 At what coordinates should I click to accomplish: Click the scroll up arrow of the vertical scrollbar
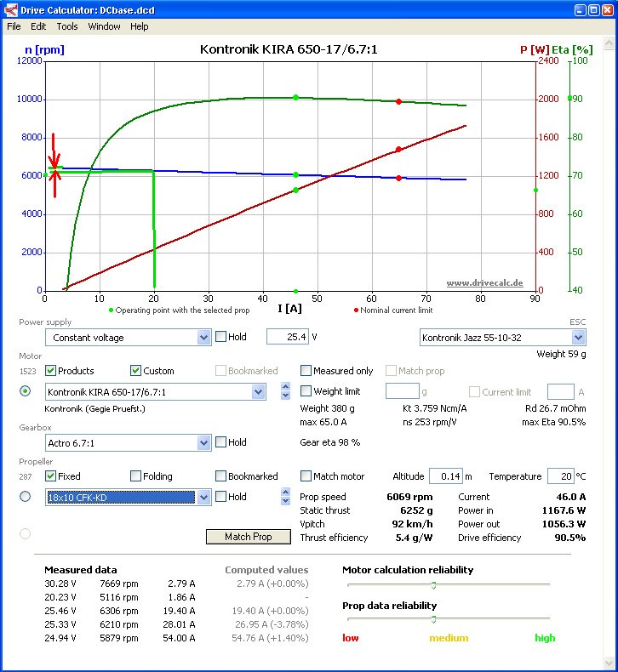click(609, 43)
